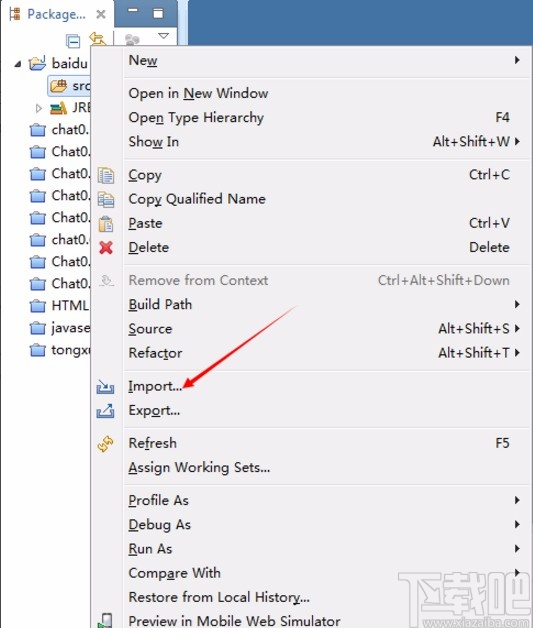Open the Package Explorer view menu triangle
The image size is (533, 628).
[x=163, y=36]
